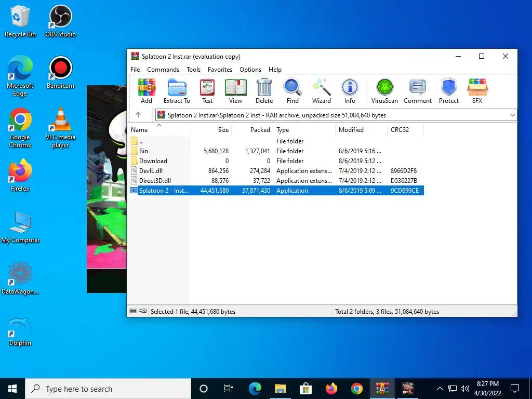The image size is (532, 399).
Task: Select Dolphin desktop shortcut
Action: pyautogui.click(x=20, y=332)
